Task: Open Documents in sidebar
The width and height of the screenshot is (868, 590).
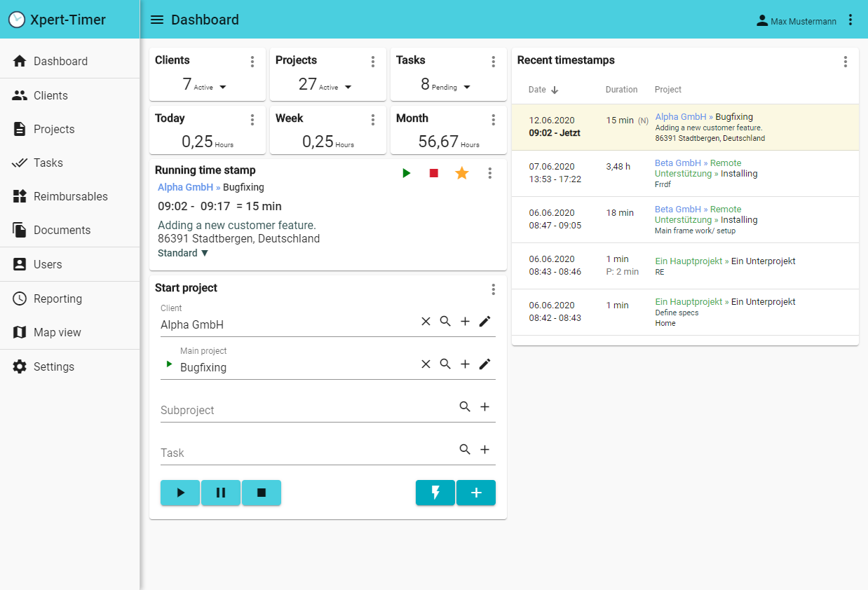Action: 70,230
